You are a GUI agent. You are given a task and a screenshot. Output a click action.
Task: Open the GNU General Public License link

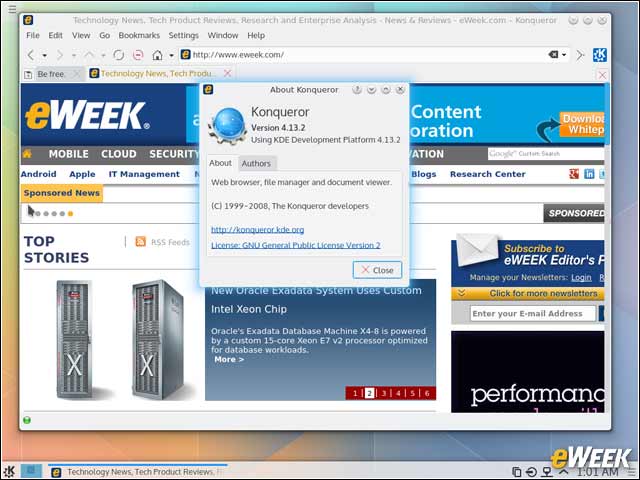tap(296, 245)
